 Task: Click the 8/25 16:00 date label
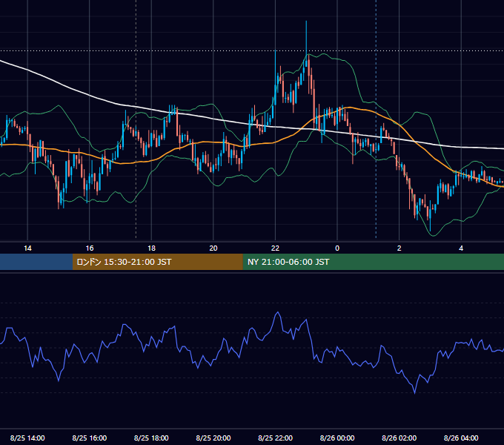[x=90, y=438]
